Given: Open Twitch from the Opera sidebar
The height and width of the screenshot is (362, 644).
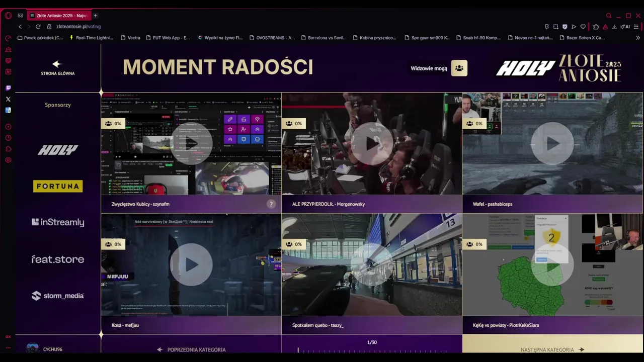Looking at the screenshot, I should point(8,88).
